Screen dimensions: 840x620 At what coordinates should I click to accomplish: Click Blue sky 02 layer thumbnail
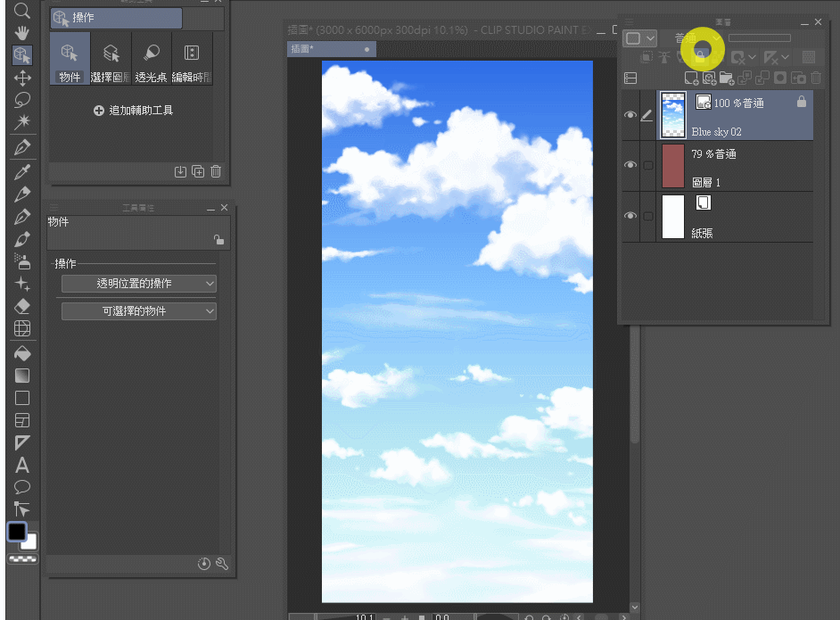pos(673,115)
